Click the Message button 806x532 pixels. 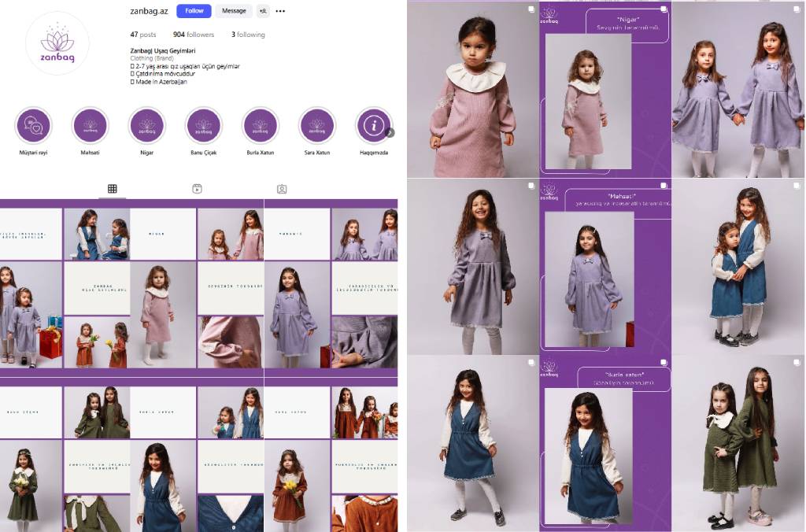click(x=234, y=11)
